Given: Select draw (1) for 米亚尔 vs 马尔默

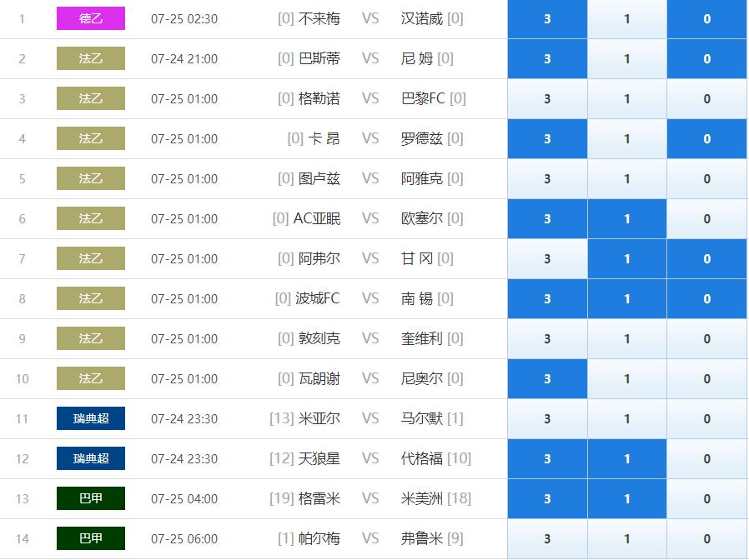Looking at the screenshot, I should 626,418.
